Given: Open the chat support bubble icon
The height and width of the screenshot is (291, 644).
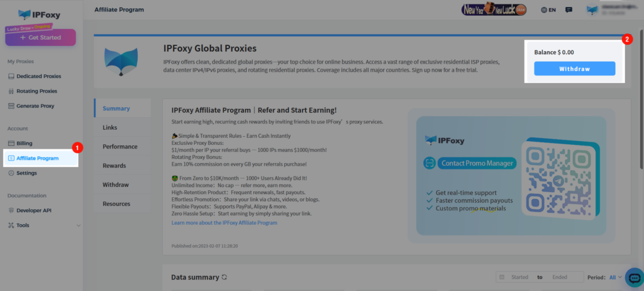Looking at the screenshot, I should (634, 277).
